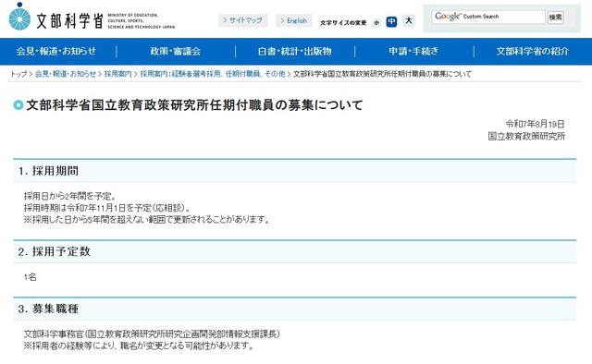Click the 検索 search button
The image size is (592, 364).
pos(555,18)
